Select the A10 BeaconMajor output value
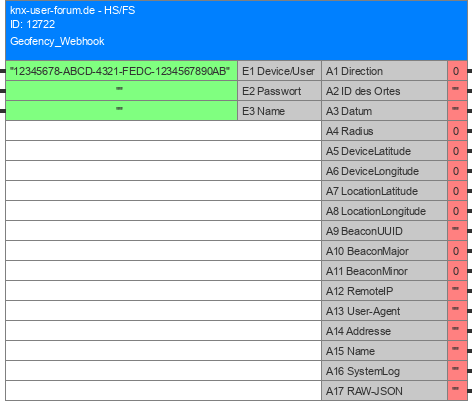 point(457,251)
